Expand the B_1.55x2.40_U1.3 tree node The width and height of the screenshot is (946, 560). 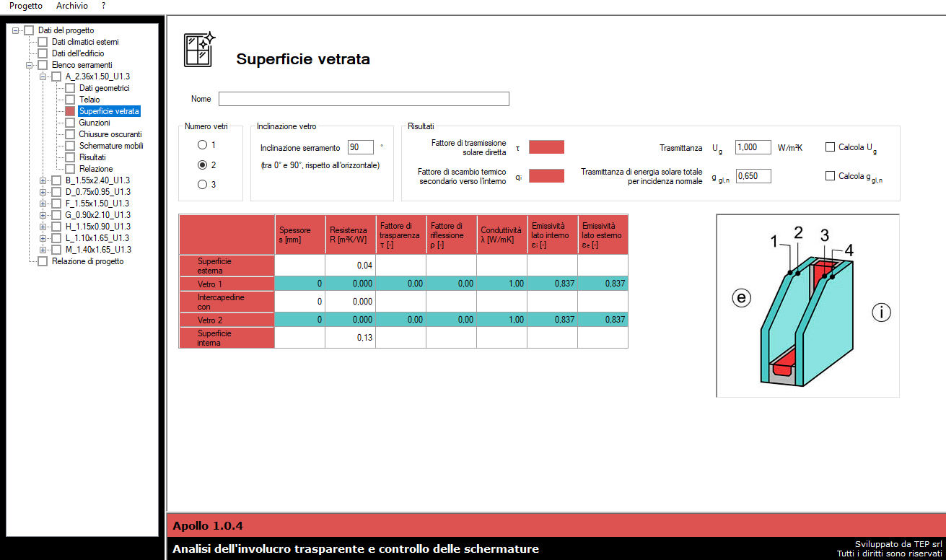point(43,180)
